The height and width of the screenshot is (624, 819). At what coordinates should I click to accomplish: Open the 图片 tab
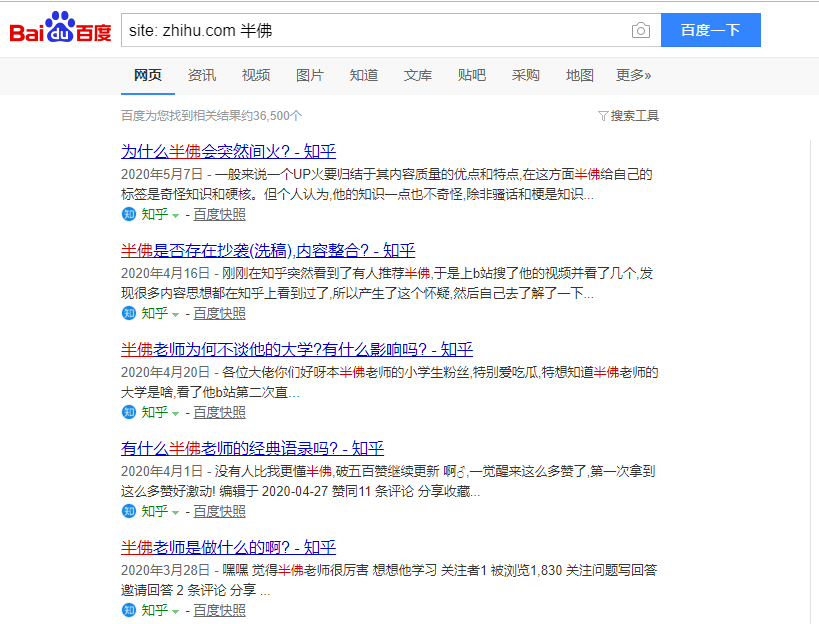coord(310,75)
